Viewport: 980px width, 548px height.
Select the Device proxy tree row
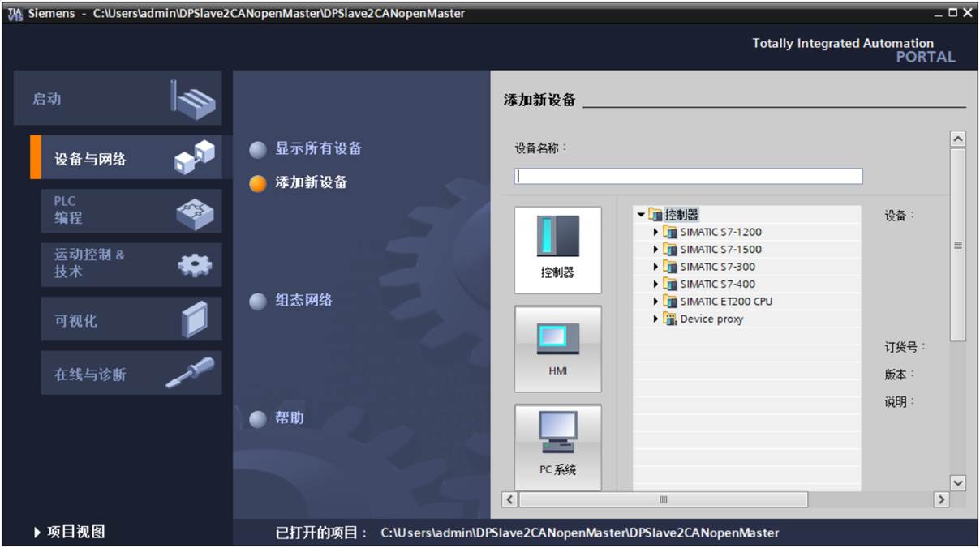point(746,319)
